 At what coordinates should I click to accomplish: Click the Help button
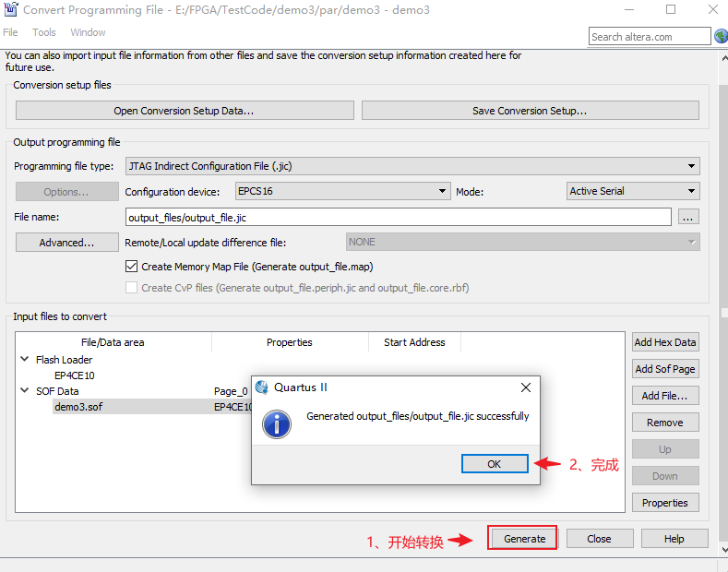674,539
